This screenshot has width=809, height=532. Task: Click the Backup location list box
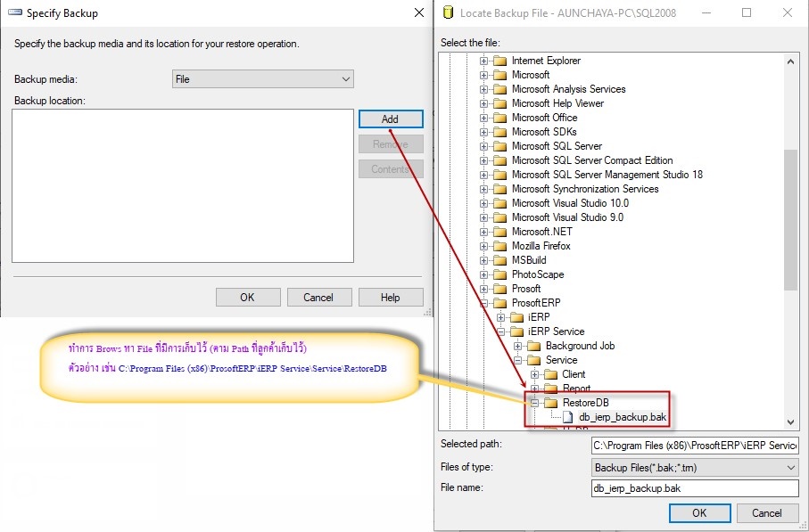pos(183,185)
